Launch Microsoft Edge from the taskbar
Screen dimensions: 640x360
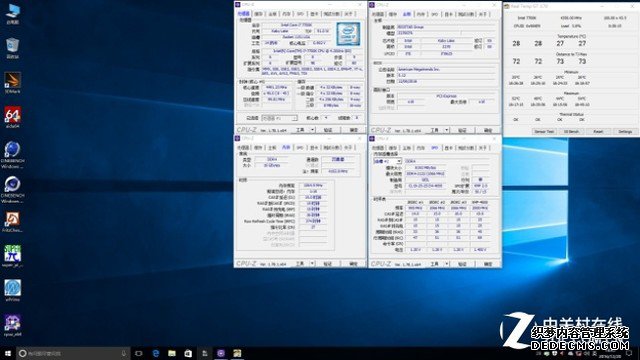click(156, 353)
